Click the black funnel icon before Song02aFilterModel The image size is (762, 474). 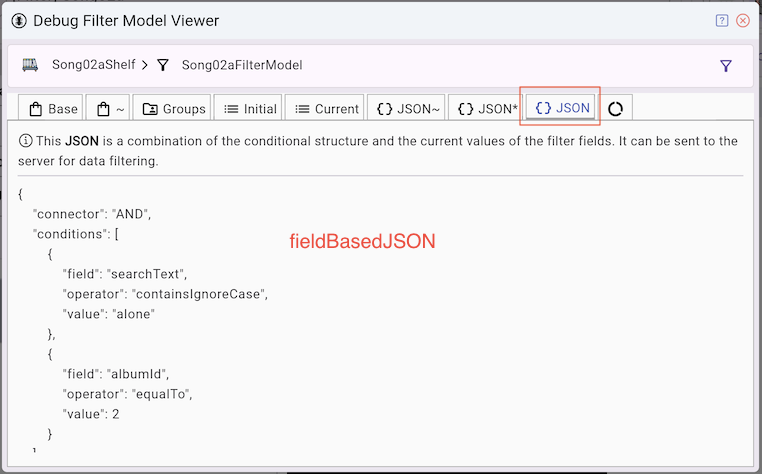(163, 65)
